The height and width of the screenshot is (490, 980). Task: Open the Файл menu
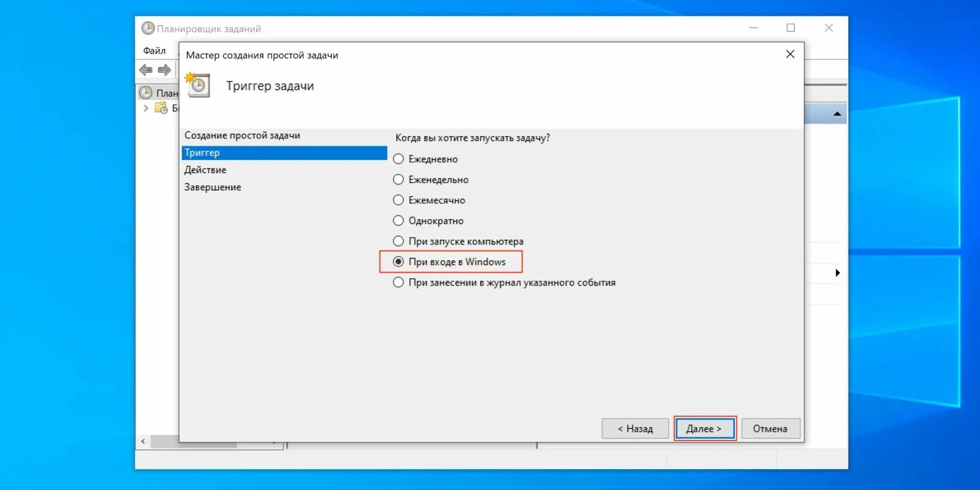[x=154, y=51]
